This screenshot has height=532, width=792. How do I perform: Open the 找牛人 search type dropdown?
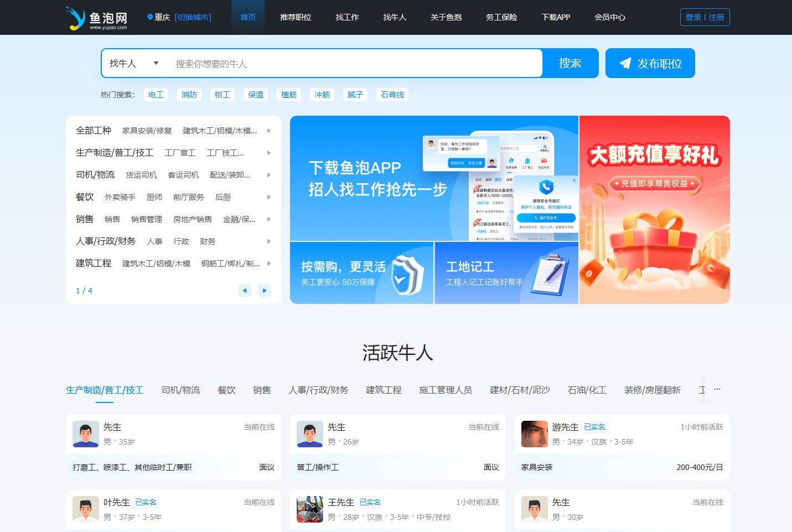point(134,63)
